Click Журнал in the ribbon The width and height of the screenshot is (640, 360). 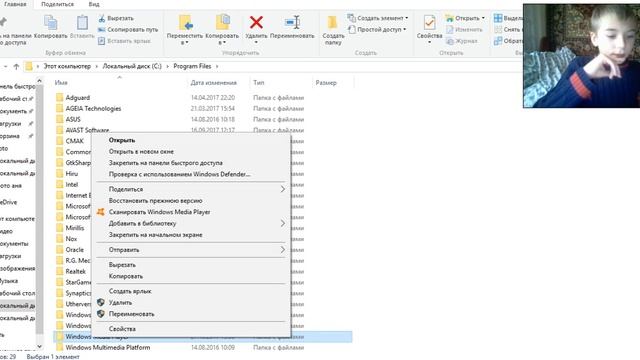pos(462,41)
